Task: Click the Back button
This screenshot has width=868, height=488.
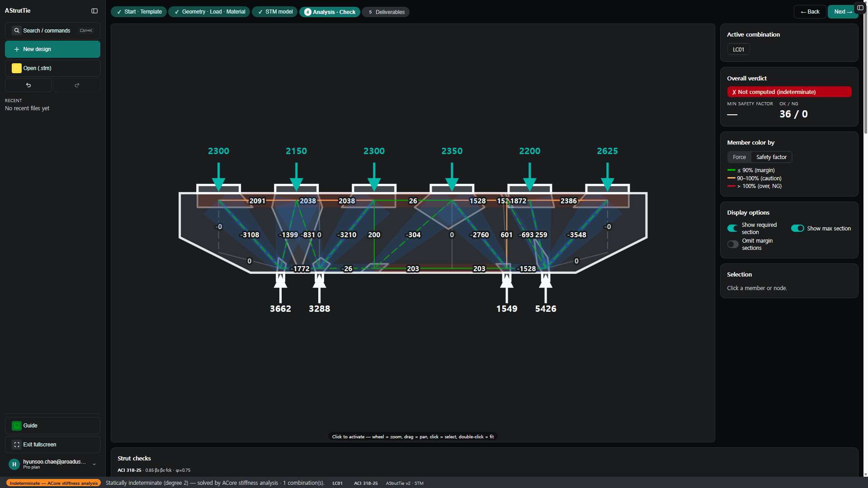Action: click(810, 12)
